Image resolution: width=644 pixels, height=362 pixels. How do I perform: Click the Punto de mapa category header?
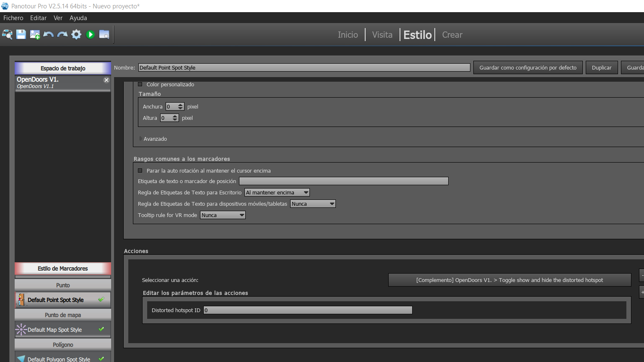[x=63, y=315]
